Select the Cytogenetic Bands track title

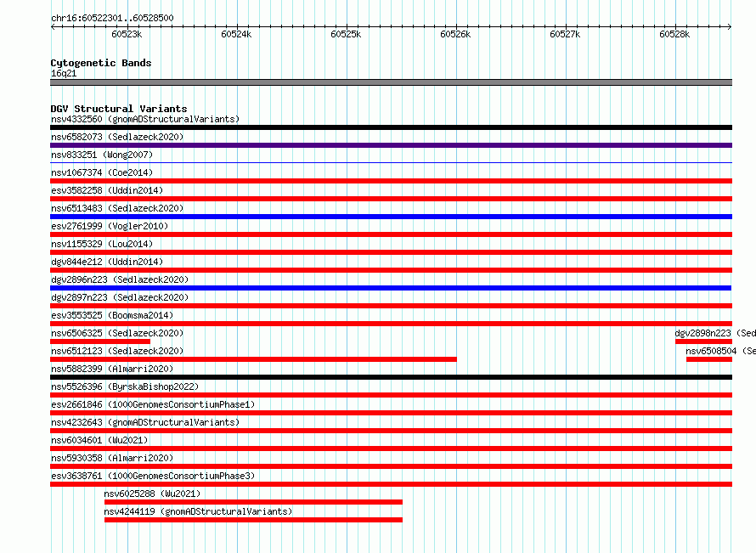(x=101, y=63)
